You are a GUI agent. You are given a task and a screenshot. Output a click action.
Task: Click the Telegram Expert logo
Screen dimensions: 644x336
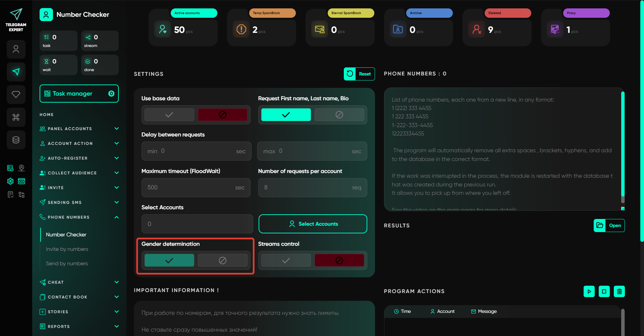coord(16,20)
